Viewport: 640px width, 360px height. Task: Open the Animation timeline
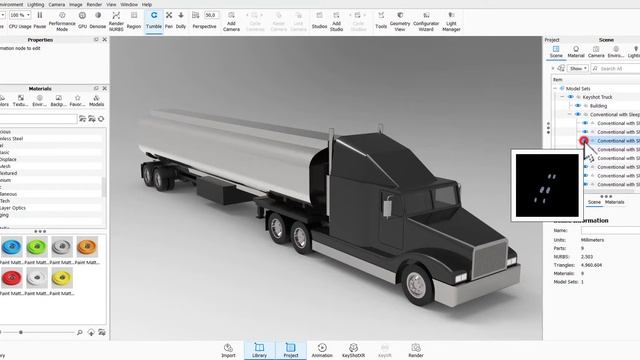tap(322, 351)
